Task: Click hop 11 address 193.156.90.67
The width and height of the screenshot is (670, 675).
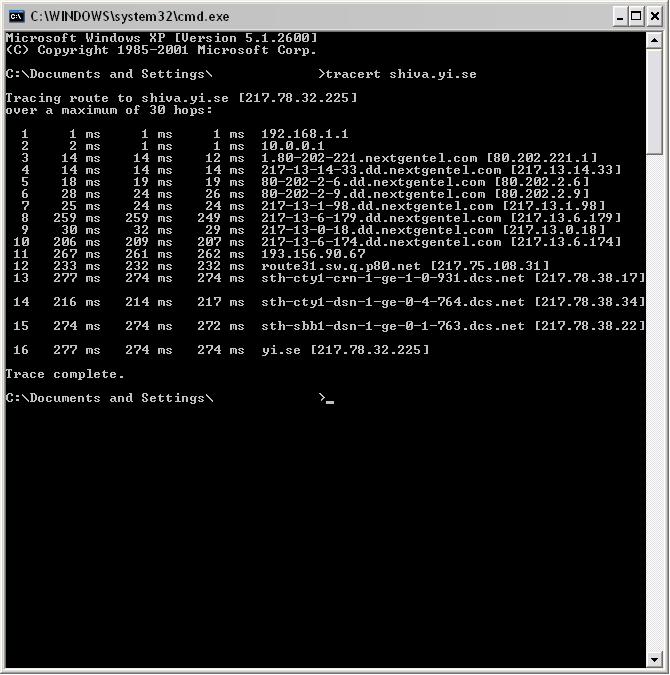Action: 313,254
